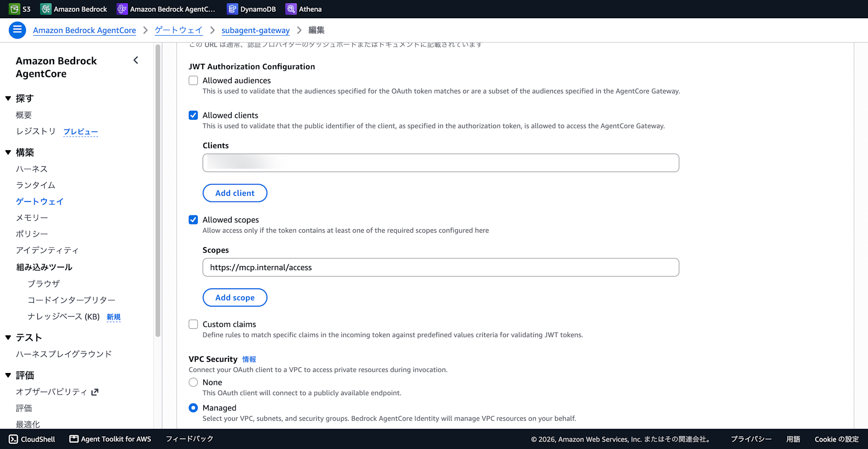Click the Scopes field with https://mcp.internal/access
Viewport: 868px width, 449px height.
[x=441, y=267]
